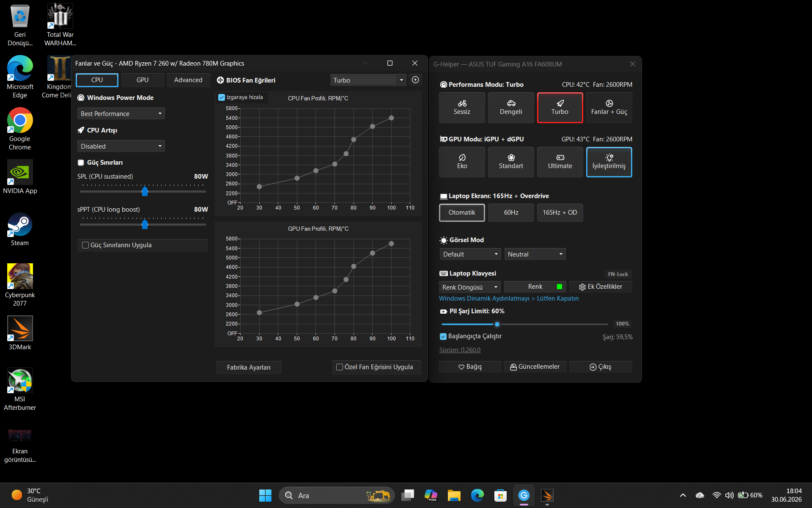The width and height of the screenshot is (812, 508).
Task: Open Task View in taskbar
Action: [x=408, y=495]
